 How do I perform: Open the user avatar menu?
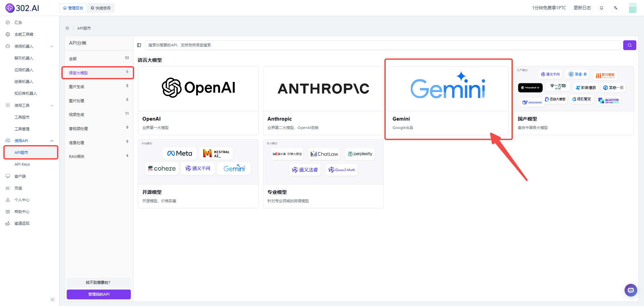(633, 8)
